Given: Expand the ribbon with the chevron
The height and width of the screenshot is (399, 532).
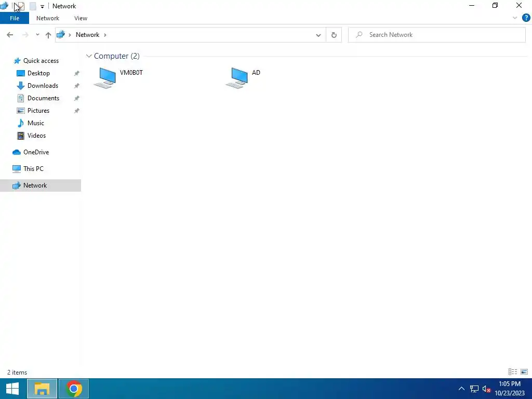Looking at the screenshot, I should click(x=515, y=18).
